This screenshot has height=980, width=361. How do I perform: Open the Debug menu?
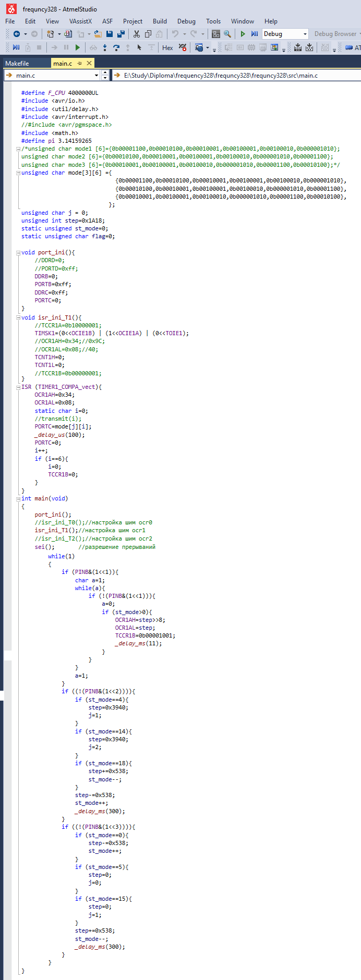pyautogui.click(x=186, y=21)
